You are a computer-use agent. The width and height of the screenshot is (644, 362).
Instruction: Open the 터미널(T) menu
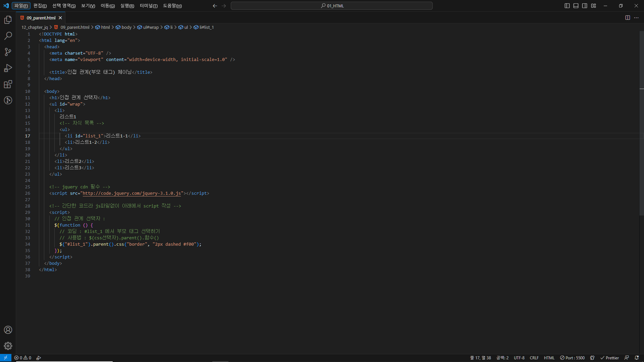pyautogui.click(x=149, y=6)
